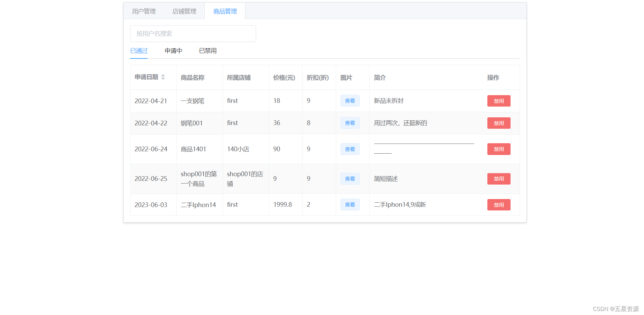This screenshot has height=315, width=644.
Task: Disable the 商品1401 product
Action: (x=498, y=149)
